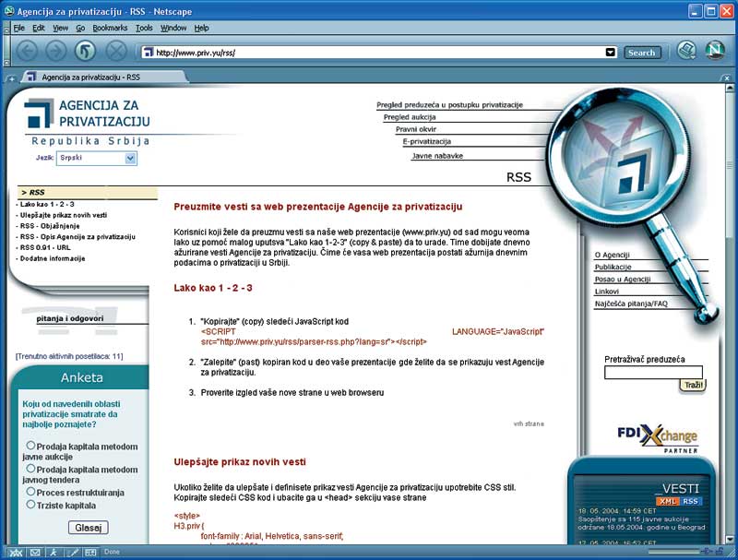Click the page scrollbar down arrow

coord(730,540)
